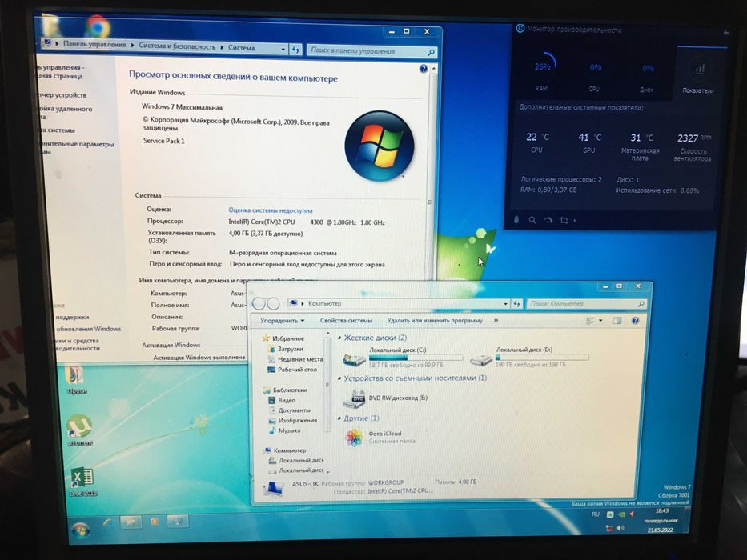Select Библиотеки in navigation pane
The width and height of the screenshot is (747, 560).
click(290, 390)
